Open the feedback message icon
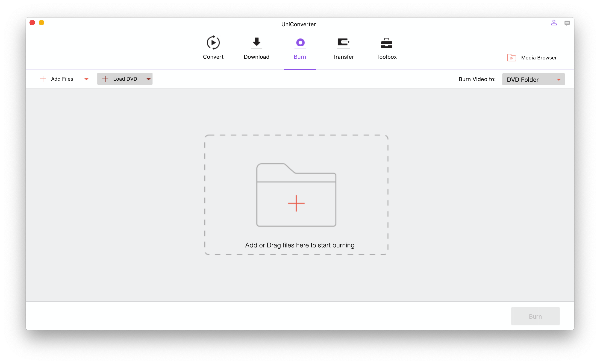 [567, 23]
